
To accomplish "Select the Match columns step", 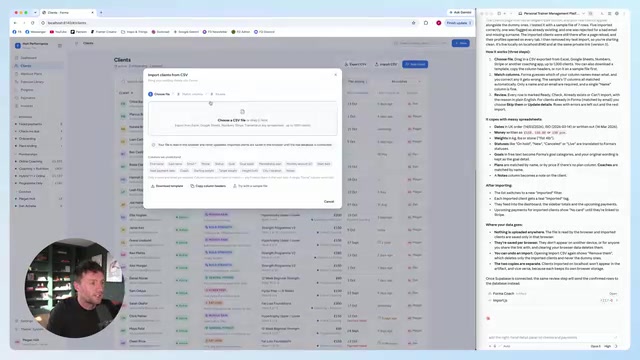I will 190,94.
